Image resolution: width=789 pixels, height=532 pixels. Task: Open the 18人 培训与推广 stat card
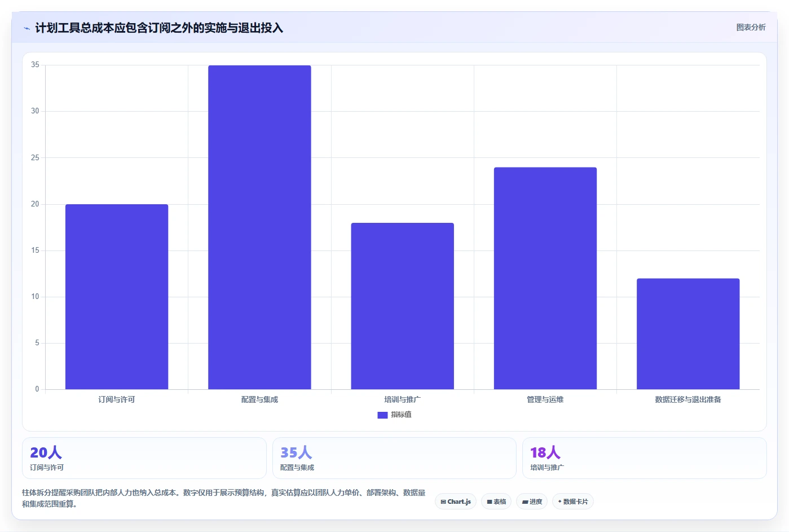645,458
